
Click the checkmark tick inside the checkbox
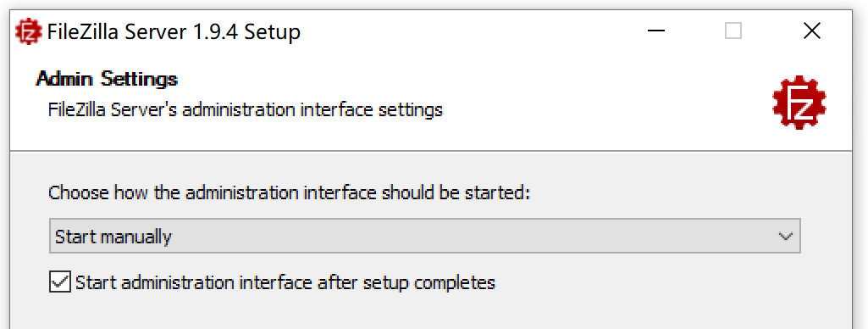pos(60,282)
